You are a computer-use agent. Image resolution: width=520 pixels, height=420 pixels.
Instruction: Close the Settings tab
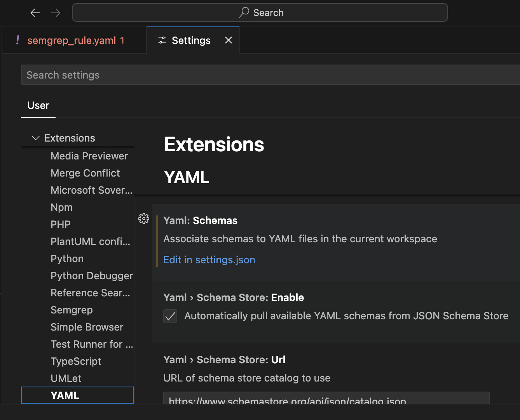[x=229, y=40]
